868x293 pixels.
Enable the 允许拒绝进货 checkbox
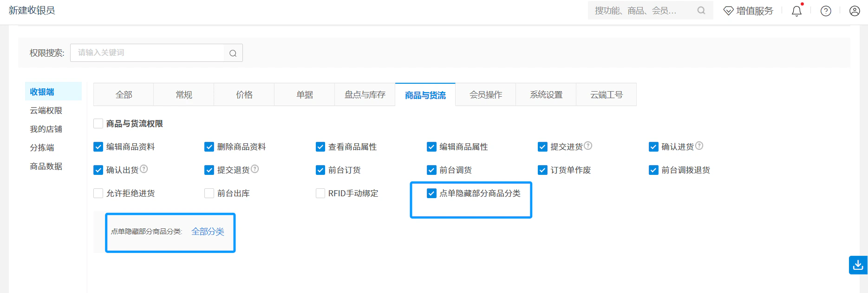point(98,193)
